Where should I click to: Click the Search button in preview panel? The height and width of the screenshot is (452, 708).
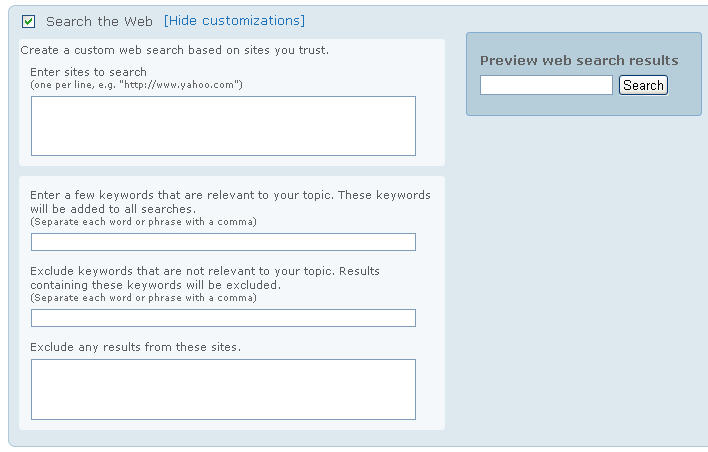coord(643,85)
